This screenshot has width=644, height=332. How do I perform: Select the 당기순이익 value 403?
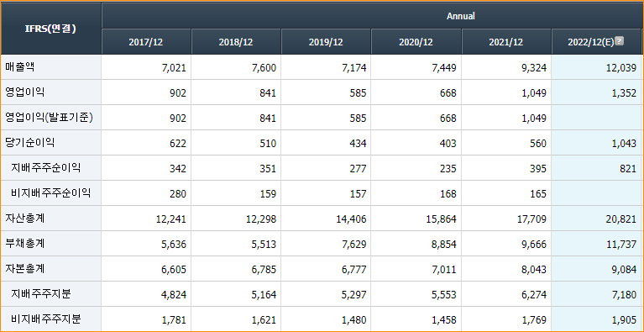click(448, 144)
